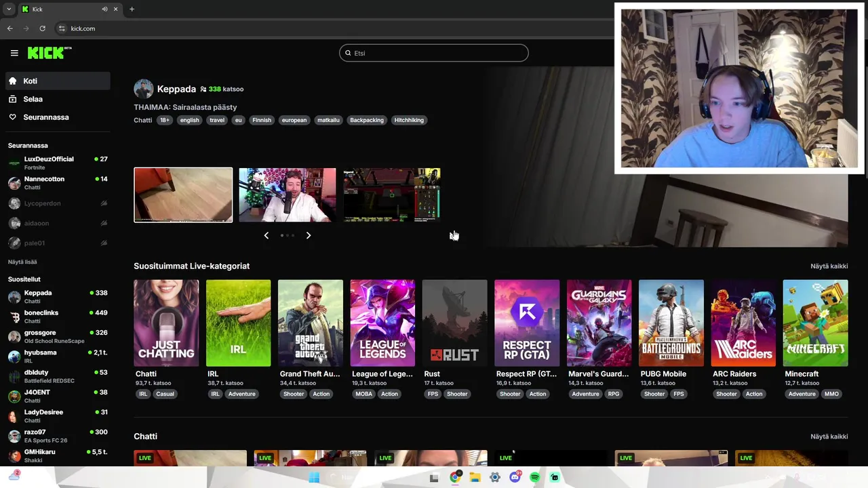Open razo97 in recommended channels
This screenshot has height=488, width=868.
tap(58, 436)
